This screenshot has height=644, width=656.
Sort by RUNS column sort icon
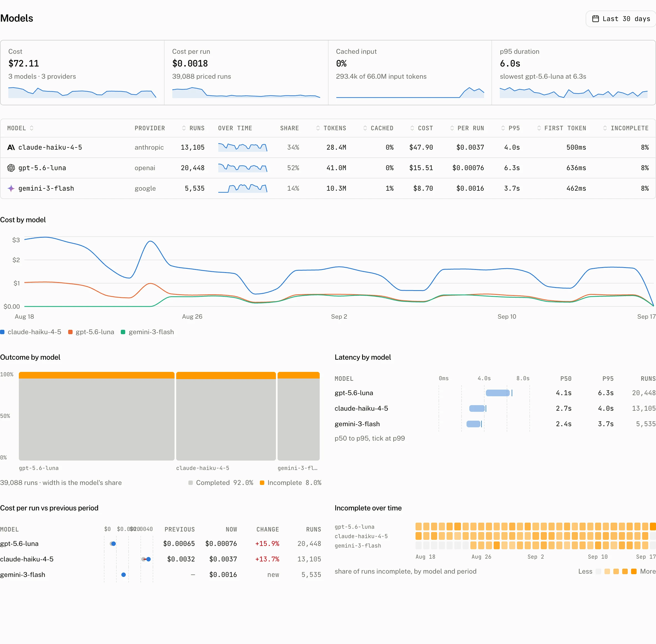click(x=184, y=128)
